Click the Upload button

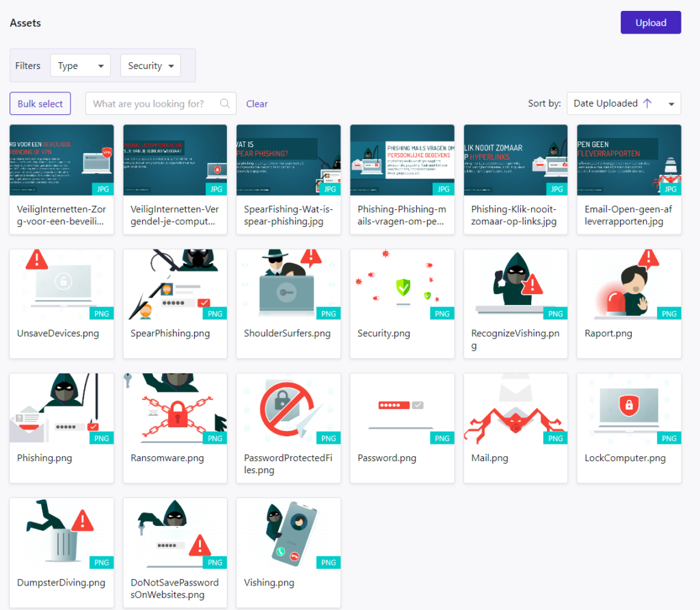click(x=650, y=23)
